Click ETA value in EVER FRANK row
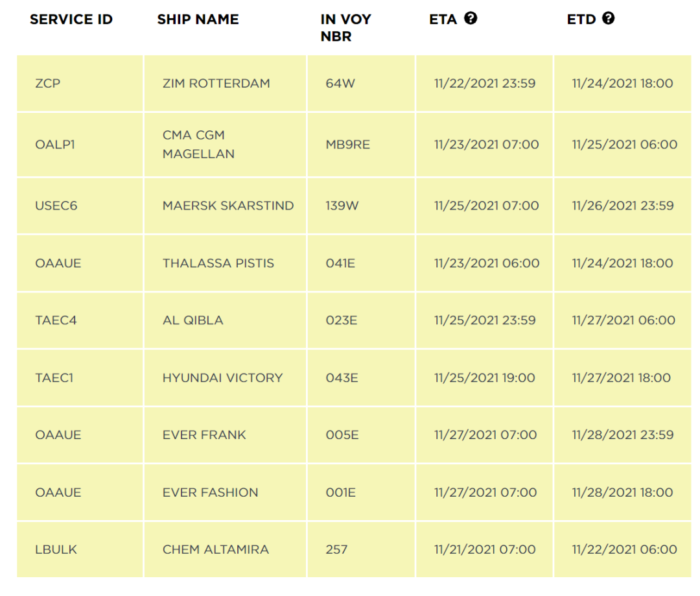Screen dimensions: 700x596 [x=485, y=436]
